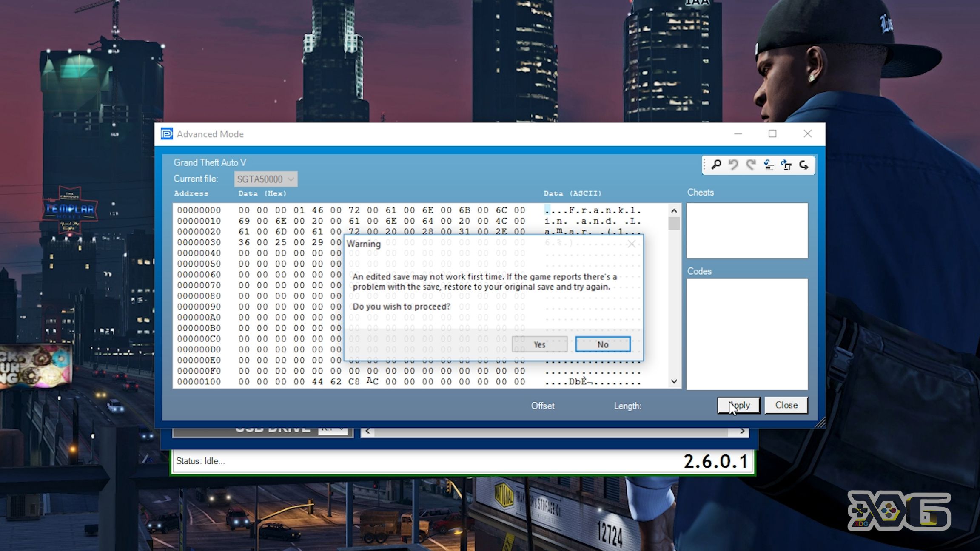980x551 pixels.
Task: Click the Length: label
Action: 627,406
